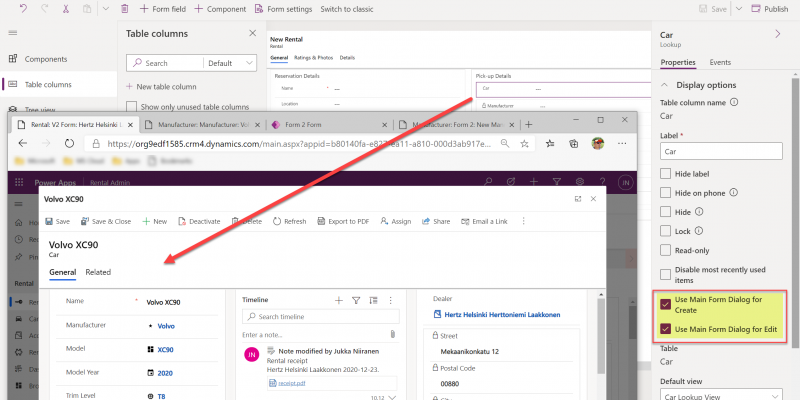Click the Undo icon in form designer toolbar

(23, 9)
